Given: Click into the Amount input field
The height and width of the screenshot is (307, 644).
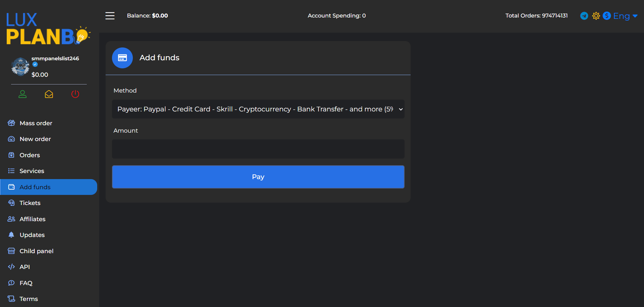Looking at the screenshot, I should (258, 149).
